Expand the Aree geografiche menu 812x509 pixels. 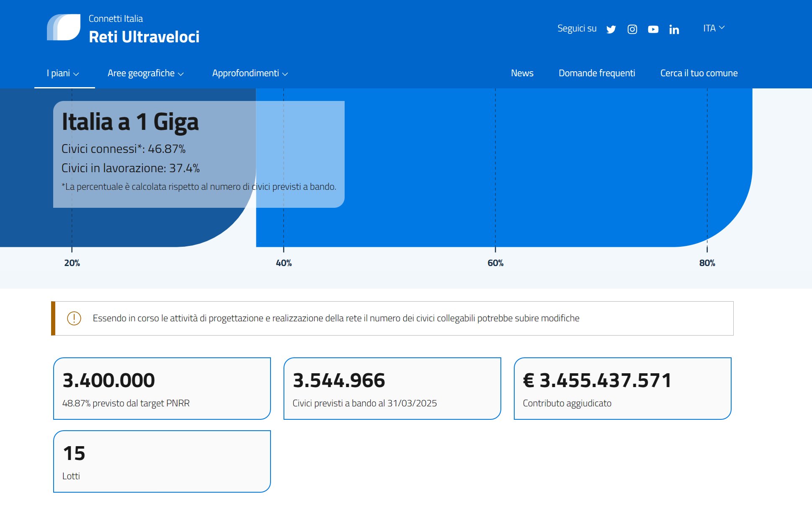pyautogui.click(x=145, y=73)
